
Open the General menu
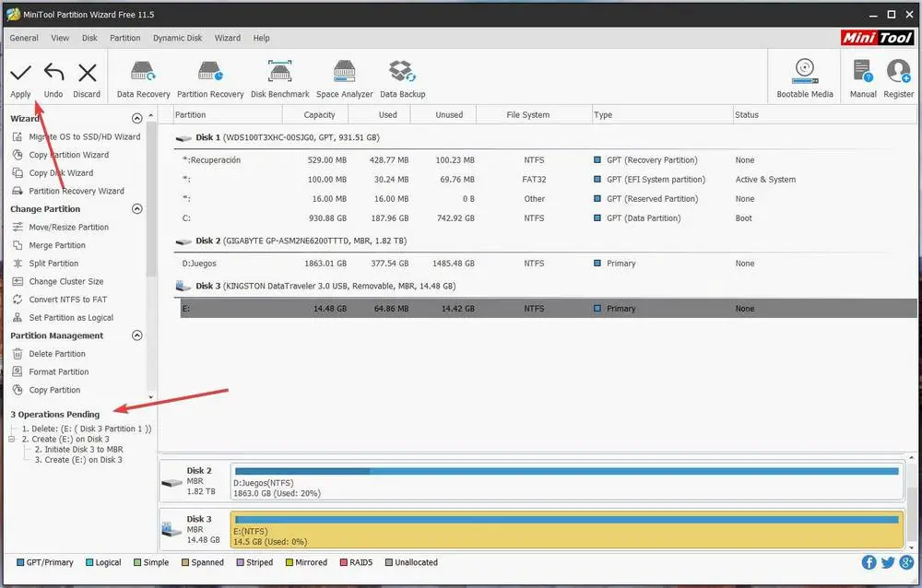(24, 38)
